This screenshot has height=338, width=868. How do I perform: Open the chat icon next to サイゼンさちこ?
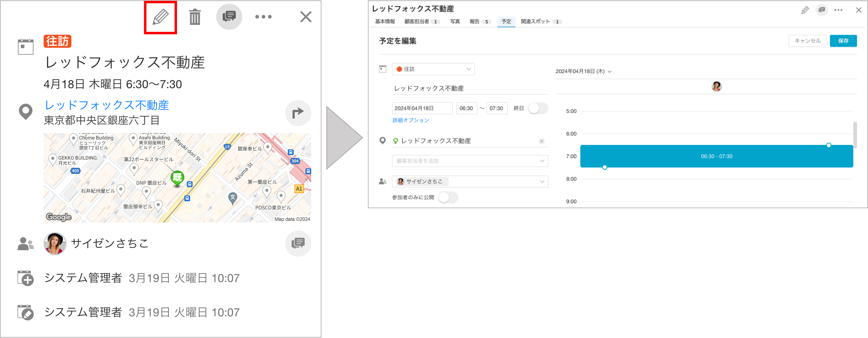tap(298, 244)
